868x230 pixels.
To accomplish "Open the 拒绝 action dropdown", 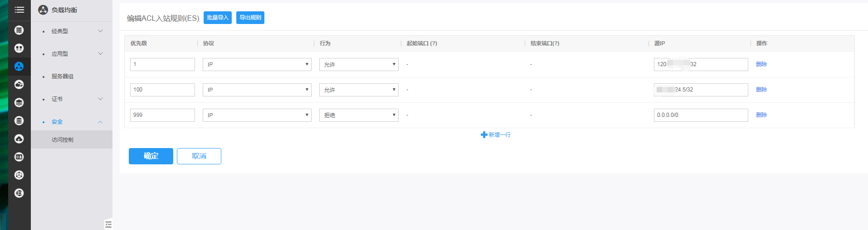I will [x=358, y=115].
